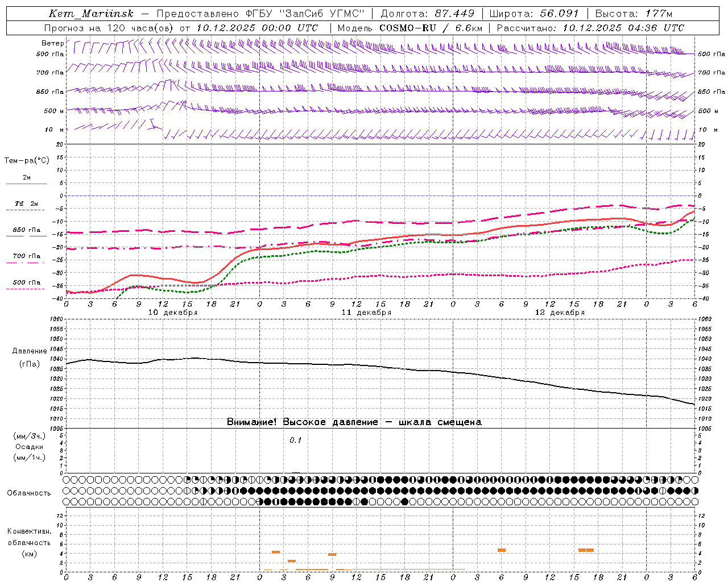Image resolution: width=728 pixels, height=582 pixels.
Task: Click the (мм/3ч.) precipitation unit label
Action: 30,436
